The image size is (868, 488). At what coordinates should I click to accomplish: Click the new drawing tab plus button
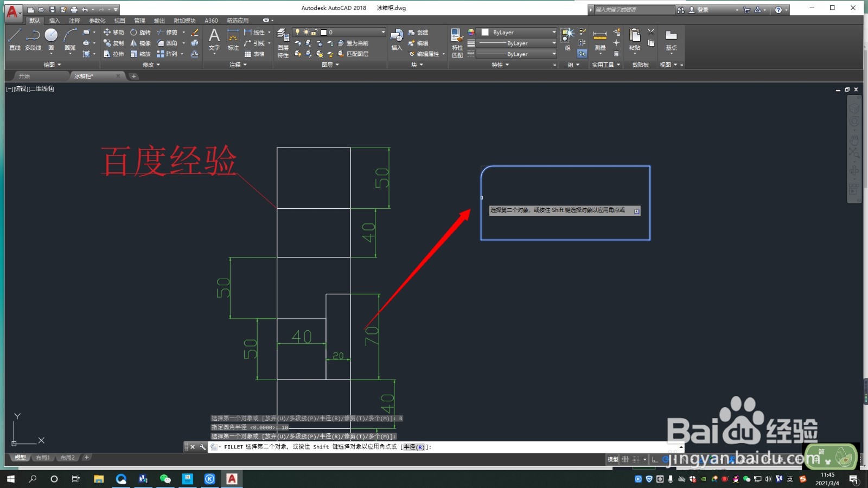[133, 76]
